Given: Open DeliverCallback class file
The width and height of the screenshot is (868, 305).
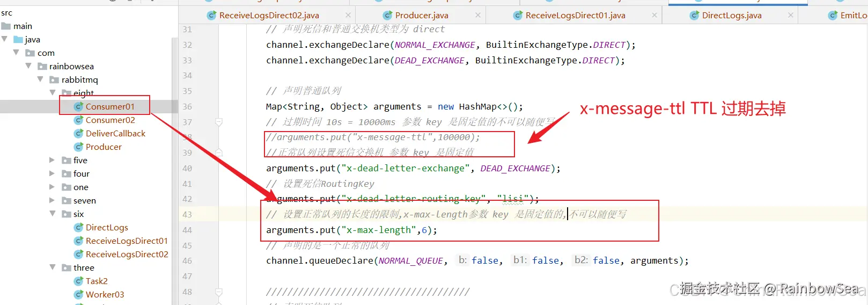Looking at the screenshot, I should coord(115,133).
